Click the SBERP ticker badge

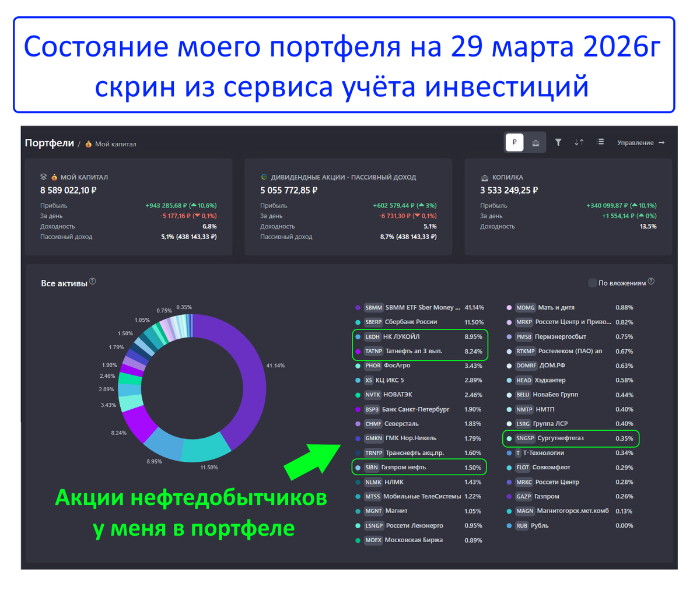pos(373,322)
